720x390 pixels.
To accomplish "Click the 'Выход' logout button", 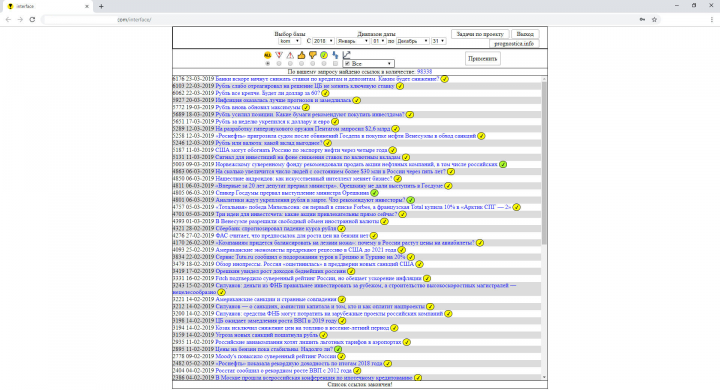I will point(525,34).
